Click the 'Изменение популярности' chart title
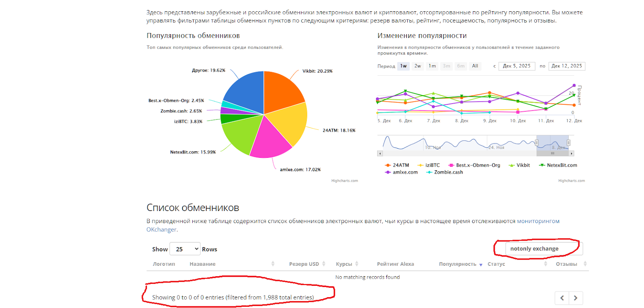Screen dimensions: 644x308 pos(422,36)
